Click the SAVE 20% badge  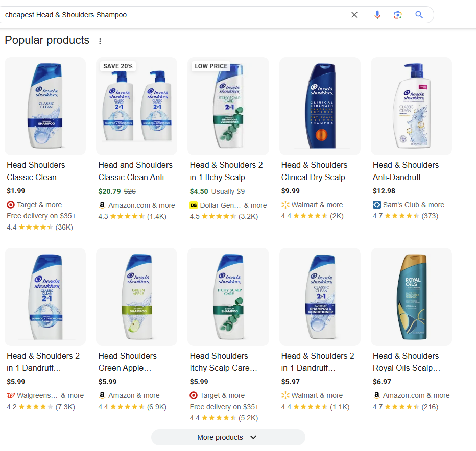click(x=118, y=66)
